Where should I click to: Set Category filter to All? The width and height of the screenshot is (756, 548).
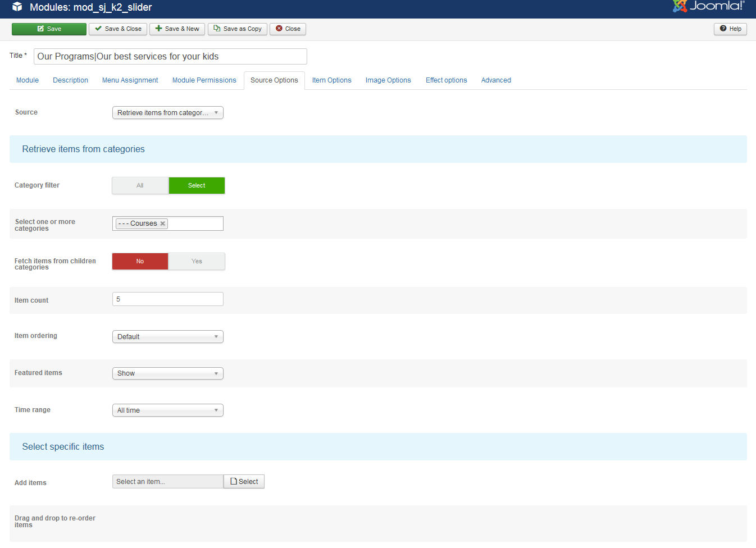[x=140, y=185]
